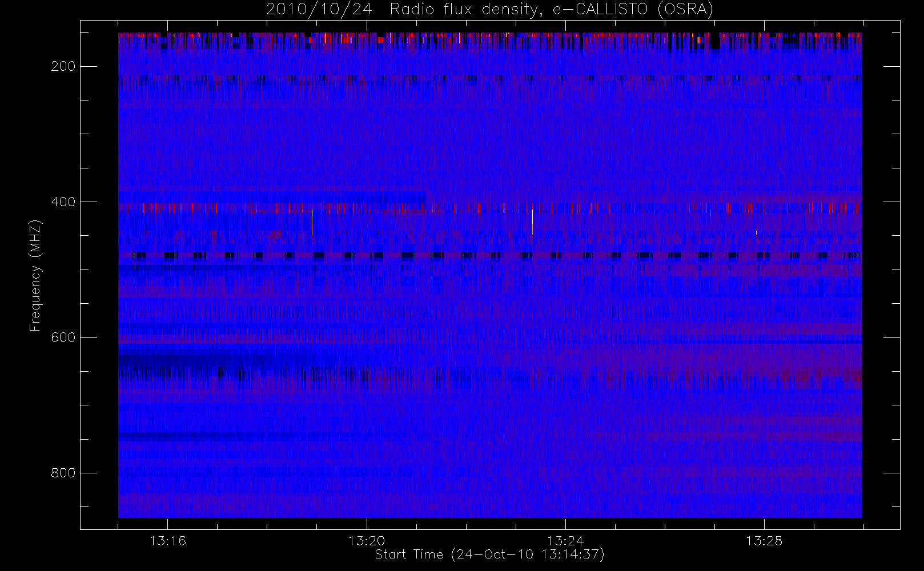This screenshot has width=924, height=571.
Task: Click the 13:16 time tick label
Action: [168, 541]
